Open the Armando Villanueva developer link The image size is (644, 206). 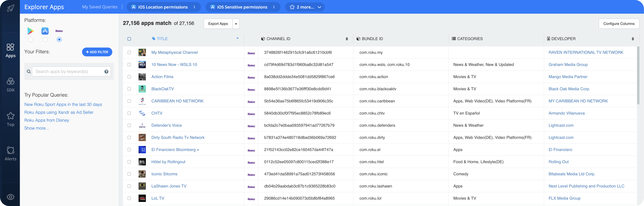pyautogui.click(x=567, y=113)
